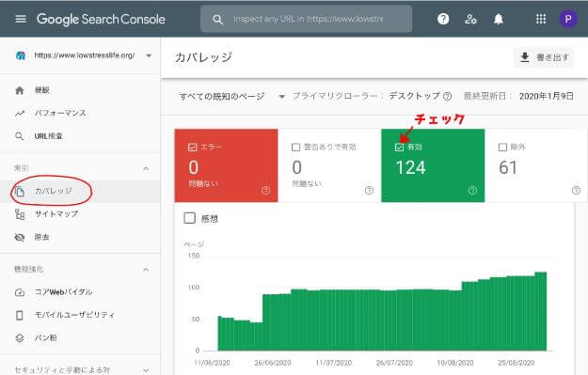Viewport: 588px width, 375px height.
Task: Click the removals crossed-eye icon
Action: coord(20,237)
